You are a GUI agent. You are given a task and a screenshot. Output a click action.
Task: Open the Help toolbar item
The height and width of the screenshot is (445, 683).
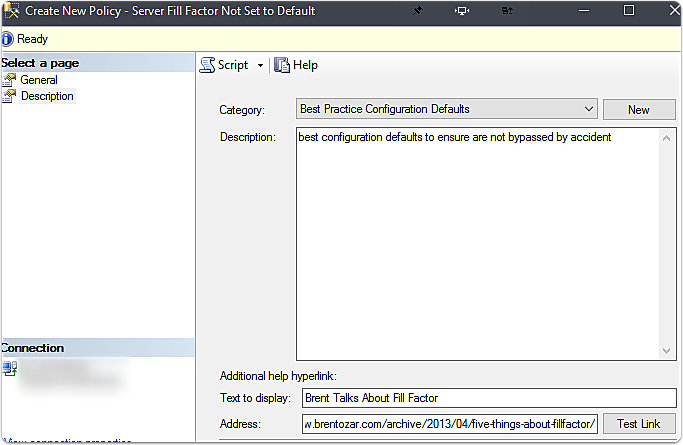296,65
